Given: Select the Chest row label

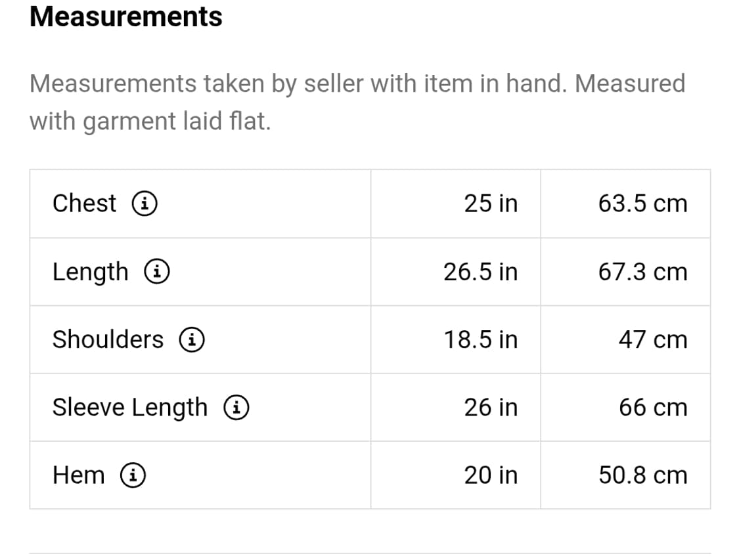Looking at the screenshot, I should 84,204.
